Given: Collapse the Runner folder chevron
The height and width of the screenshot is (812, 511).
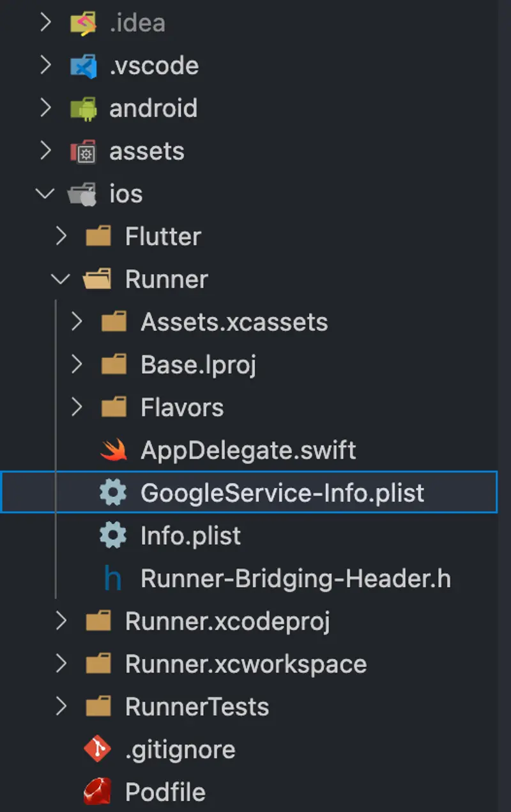Looking at the screenshot, I should point(61,279).
